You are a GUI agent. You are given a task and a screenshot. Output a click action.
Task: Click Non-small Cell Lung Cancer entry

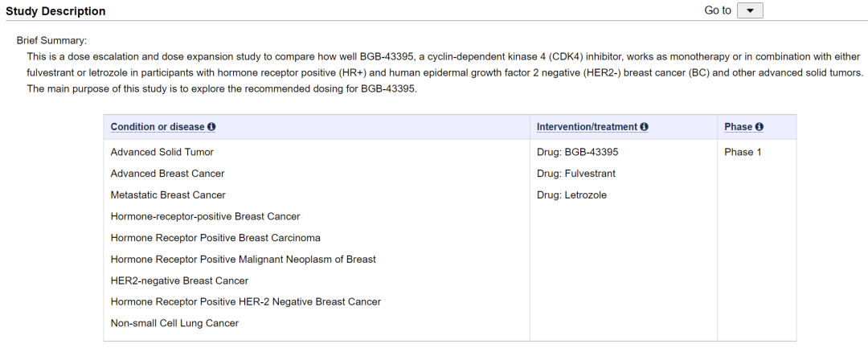tap(174, 324)
